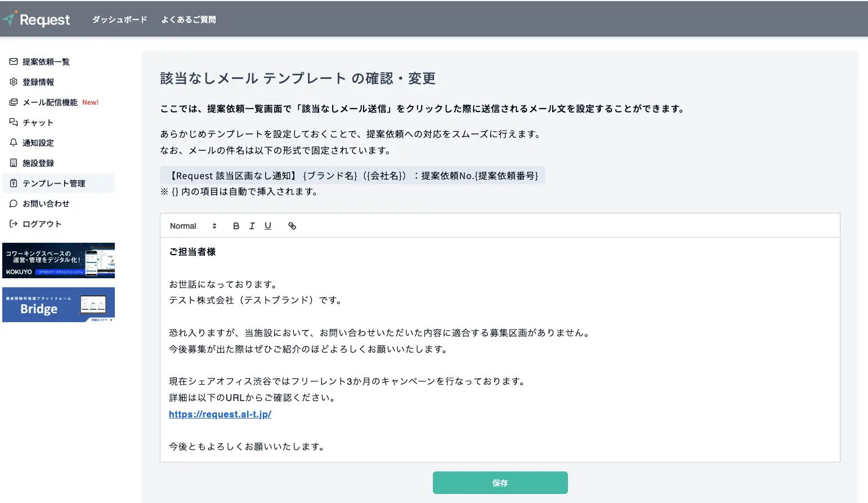Click the envelope icon beside 提案依頼一覧
The image size is (868, 503).
14,61
